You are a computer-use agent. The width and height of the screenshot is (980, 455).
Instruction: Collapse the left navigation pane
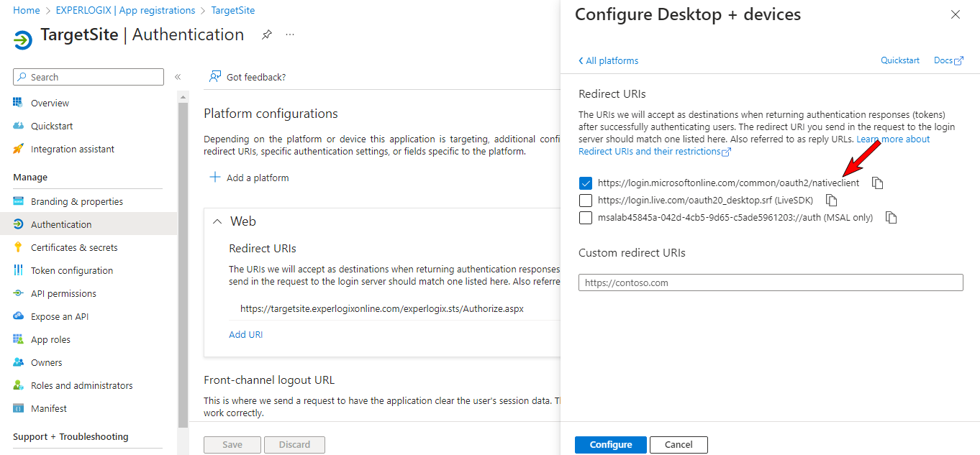click(x=178, y=77)
